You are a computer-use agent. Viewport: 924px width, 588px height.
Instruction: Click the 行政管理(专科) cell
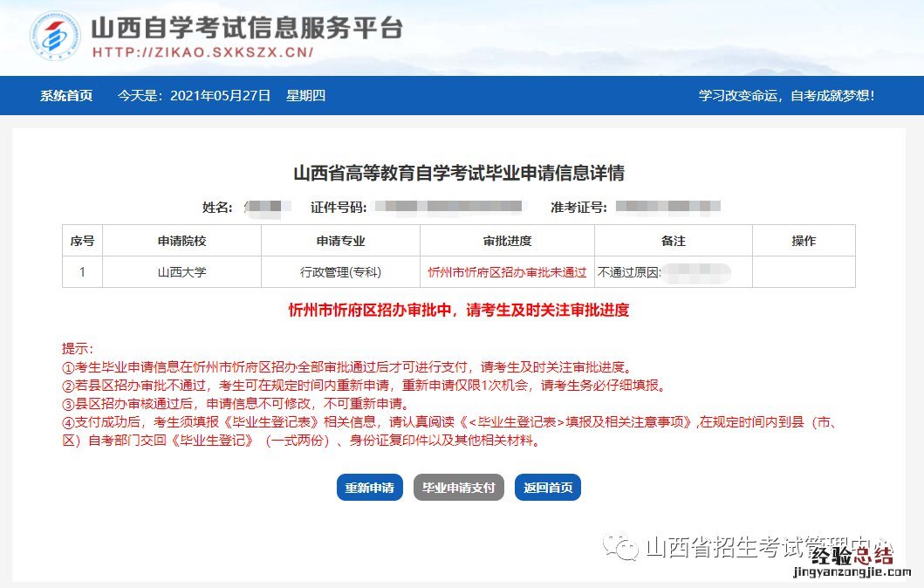click(x=340, y=271)
